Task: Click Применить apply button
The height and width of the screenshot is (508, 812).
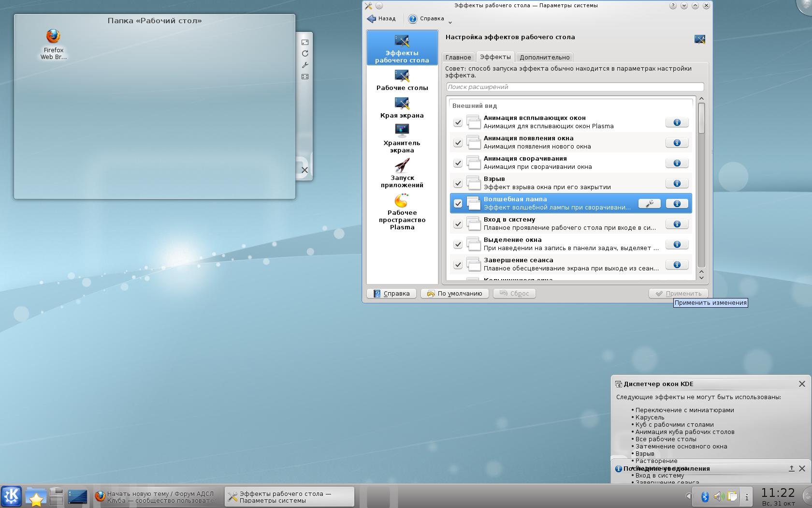Action: point(679,294)
